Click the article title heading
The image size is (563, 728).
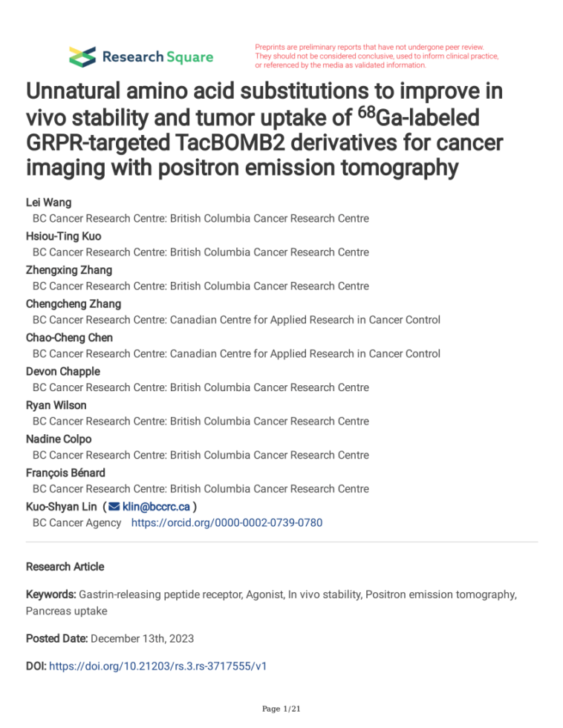[264, 129]
